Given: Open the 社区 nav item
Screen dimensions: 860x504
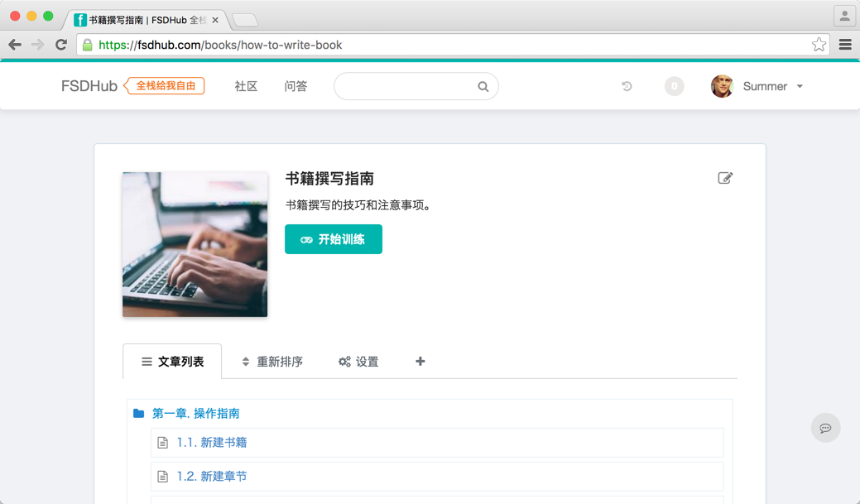Looking at the screenshot, I should pyautogui.click(x=246, y=86).
